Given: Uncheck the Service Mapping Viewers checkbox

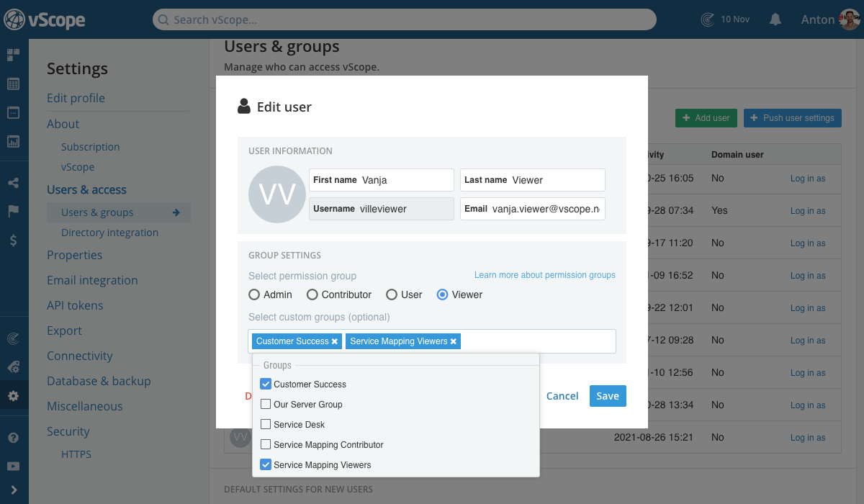Looking at the screenshot, I should [265, 464].
